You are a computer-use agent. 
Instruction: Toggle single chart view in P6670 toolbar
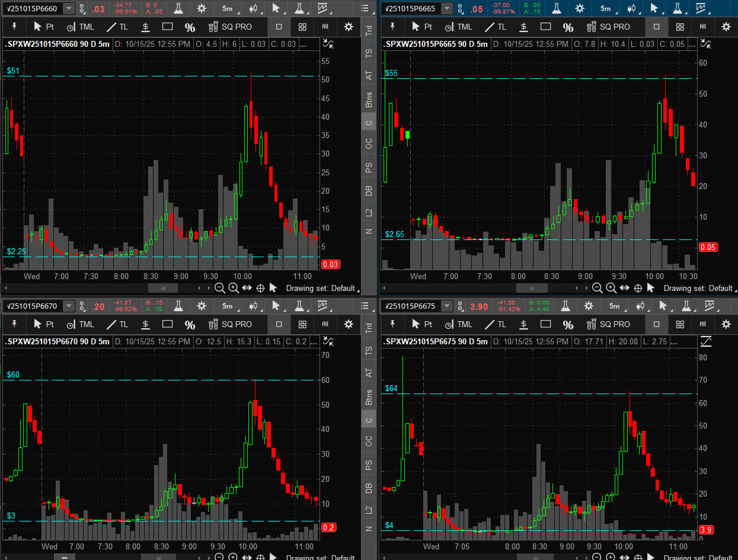pyautogui.click(x=279, y=324)
